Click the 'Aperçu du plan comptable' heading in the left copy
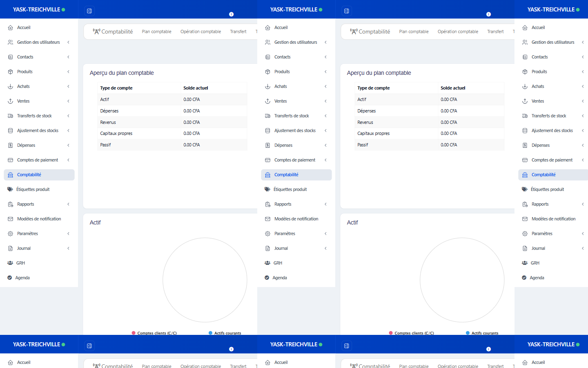The height and width of the screenshot is (368, 588). (x=122, y=73)
